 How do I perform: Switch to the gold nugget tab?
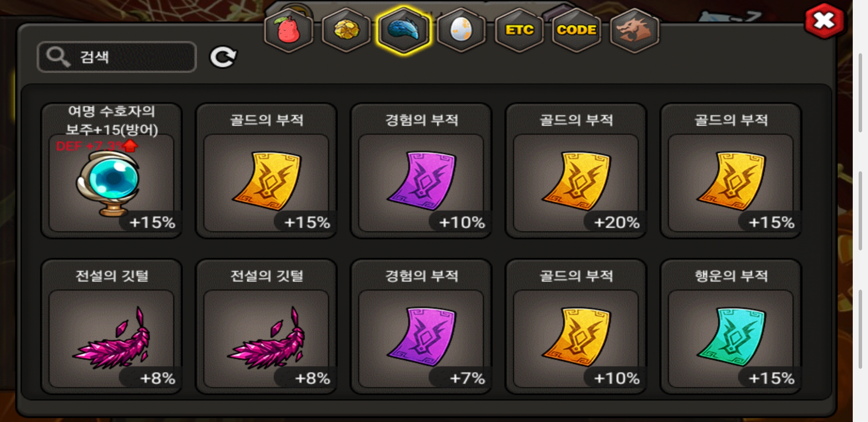pyautogui.click(x=346, y=30)
